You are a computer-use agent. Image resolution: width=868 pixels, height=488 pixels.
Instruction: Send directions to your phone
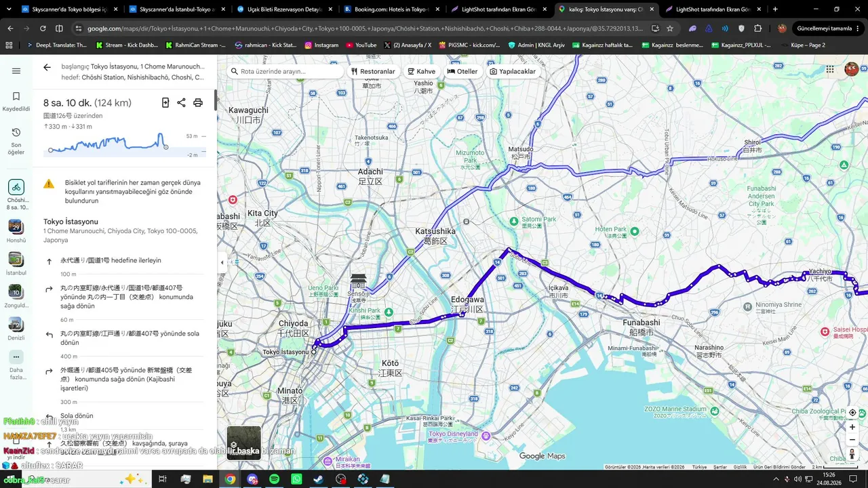(165, 103)
